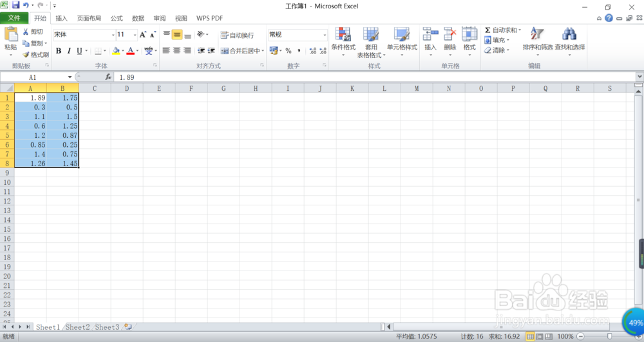Click the Copy icon
Screen dimensions: 644x342
(26, 43)
